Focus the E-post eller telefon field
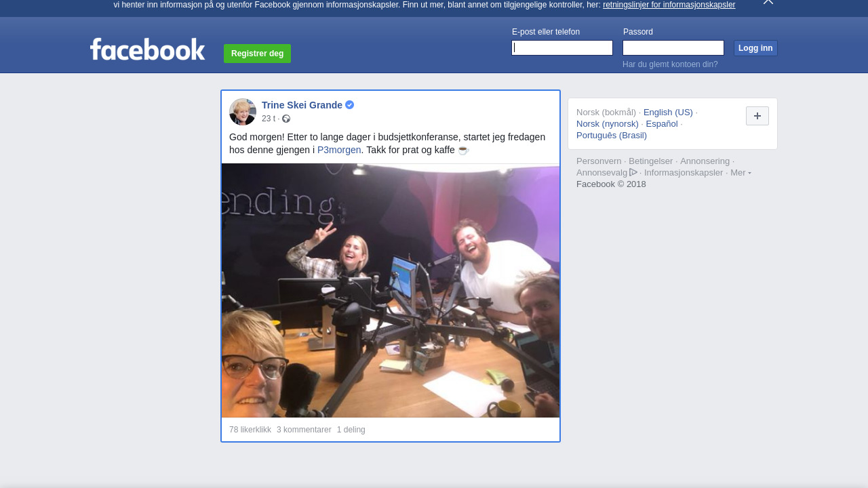This screenshot has height=488, width=868. [562, 47]
